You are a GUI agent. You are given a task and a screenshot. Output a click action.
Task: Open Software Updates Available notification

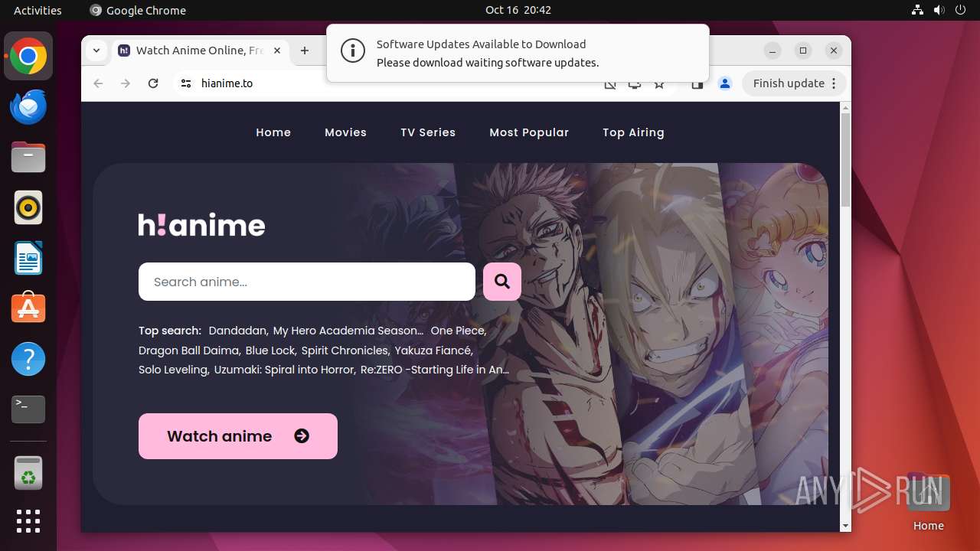pyautogui.click(x=518, y=53)
